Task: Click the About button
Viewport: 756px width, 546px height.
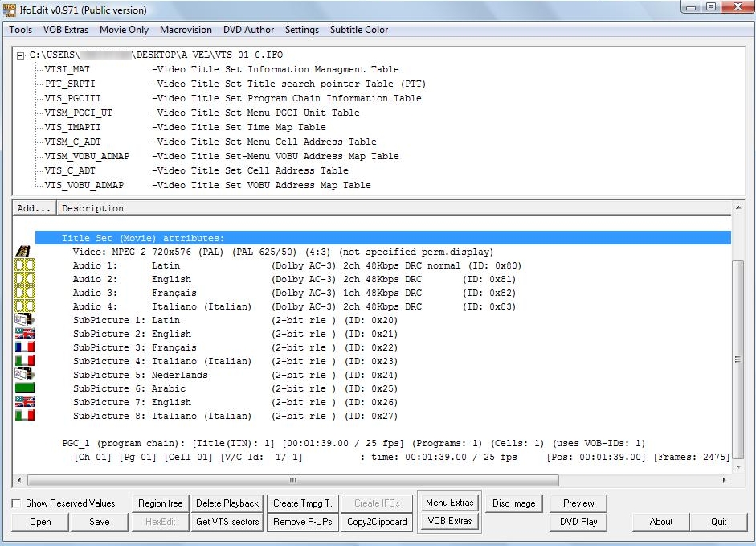Action: pos(661,521)
